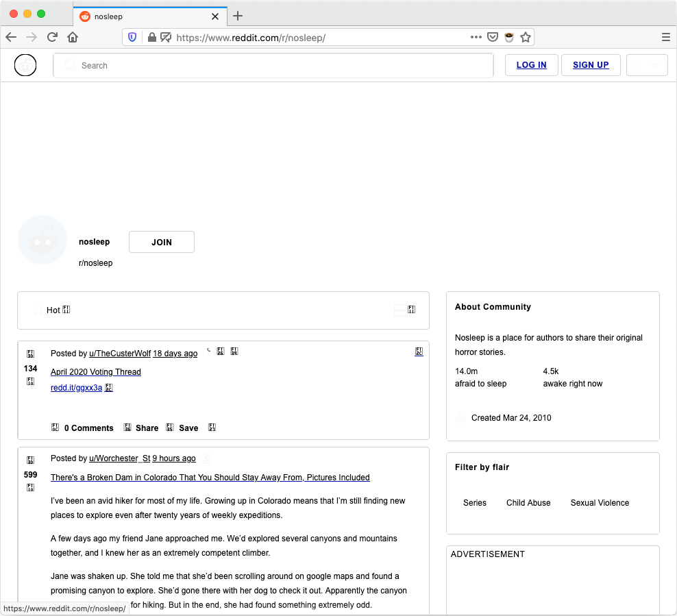This screenshot has width=677, height=616.
Task: Open the Hot sort dropdown
Action: click(x=52, y=310)
